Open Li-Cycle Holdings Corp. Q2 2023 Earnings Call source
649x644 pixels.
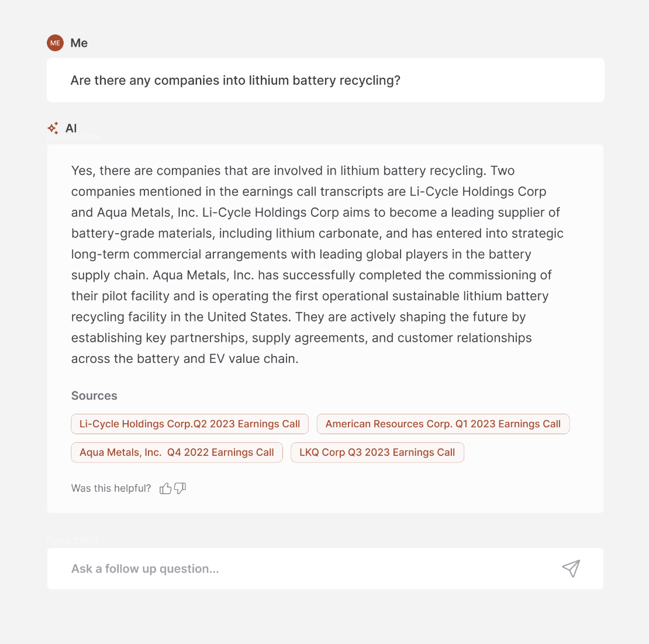tap(189, 424)
